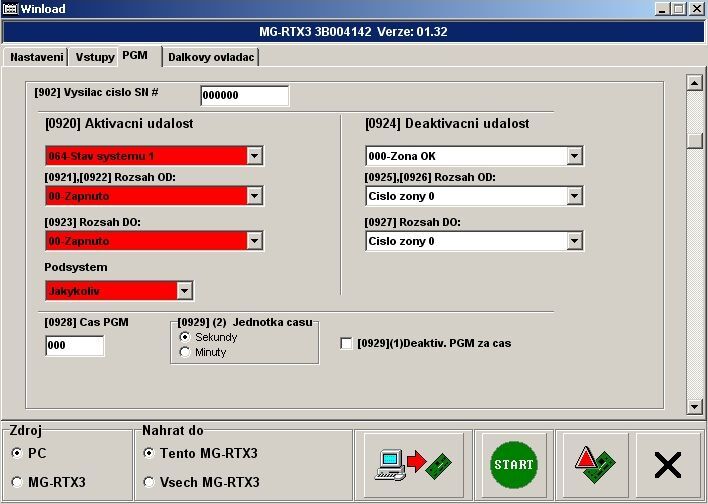Open the Aktivacni udalost dropdown

[254, 156]
